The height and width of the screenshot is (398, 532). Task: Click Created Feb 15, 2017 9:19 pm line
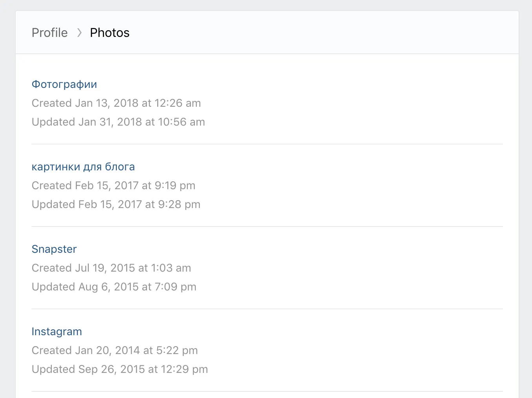click(x=113, y=186)
